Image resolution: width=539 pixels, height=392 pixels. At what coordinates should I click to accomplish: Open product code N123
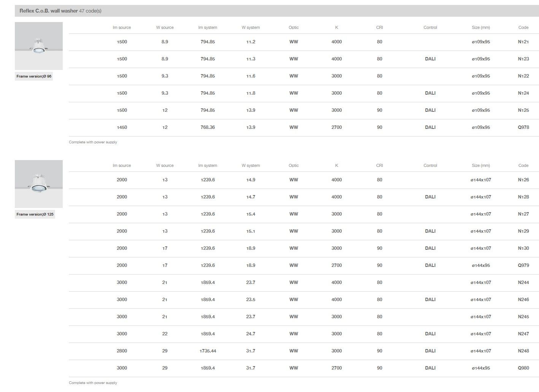click(x=523, y=59)
